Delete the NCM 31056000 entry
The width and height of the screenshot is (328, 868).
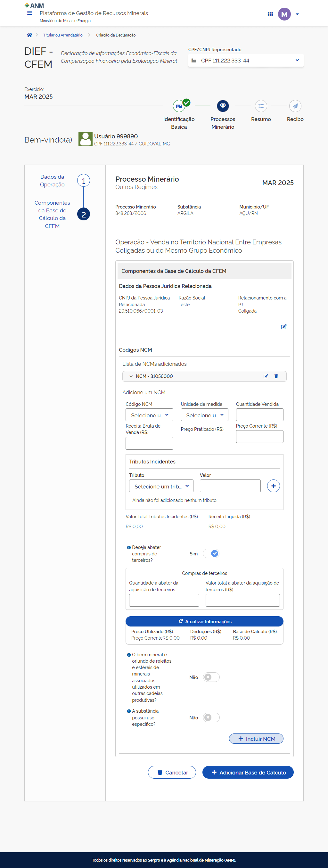click(x=276, y=376)
